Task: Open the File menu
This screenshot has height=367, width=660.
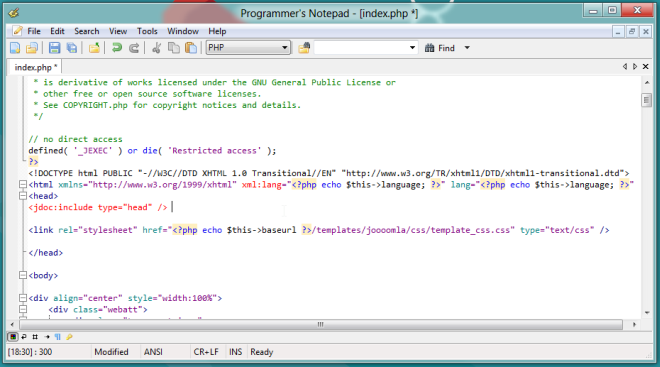Action: pos(34,31)
